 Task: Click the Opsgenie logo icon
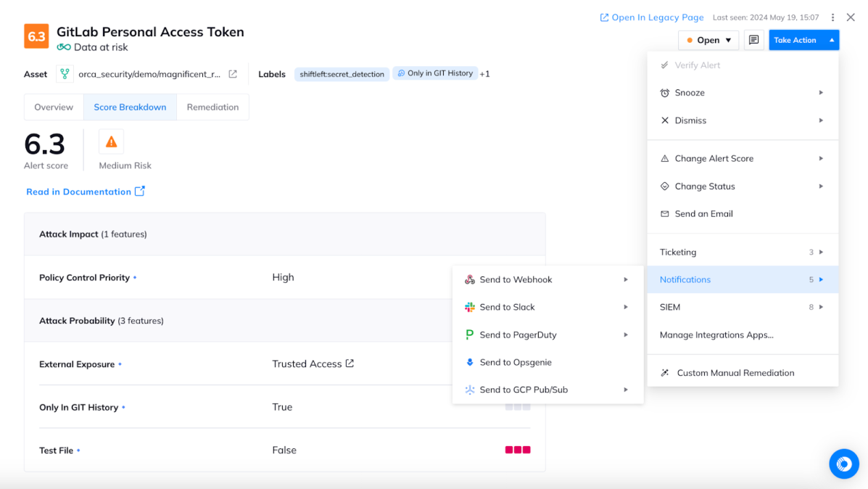pyautogui.click(x=469, y=362)
